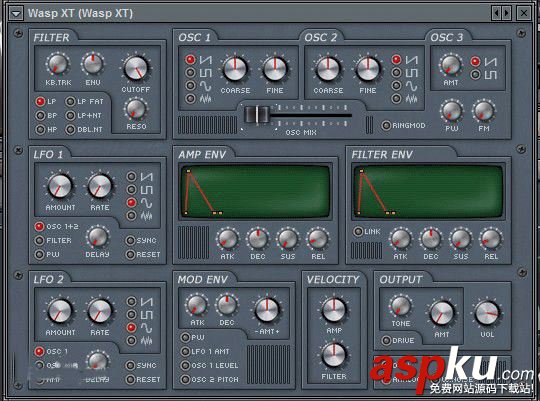Click the MOD ENV -AMT+ knob
540x401 pixels.
267,309
